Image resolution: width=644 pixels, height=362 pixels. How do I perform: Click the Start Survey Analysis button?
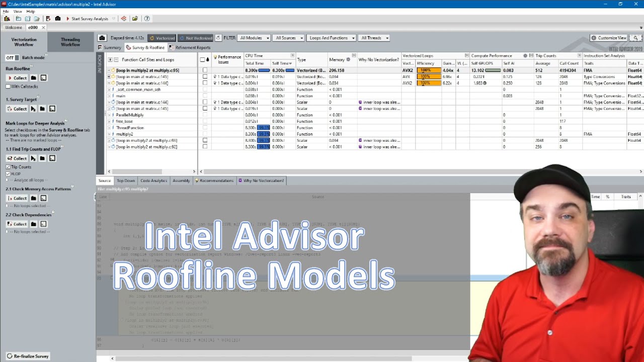click(x=87, y=19)
